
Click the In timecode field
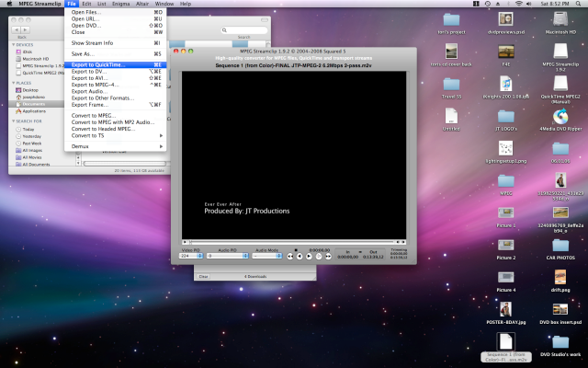pos(347,255)
